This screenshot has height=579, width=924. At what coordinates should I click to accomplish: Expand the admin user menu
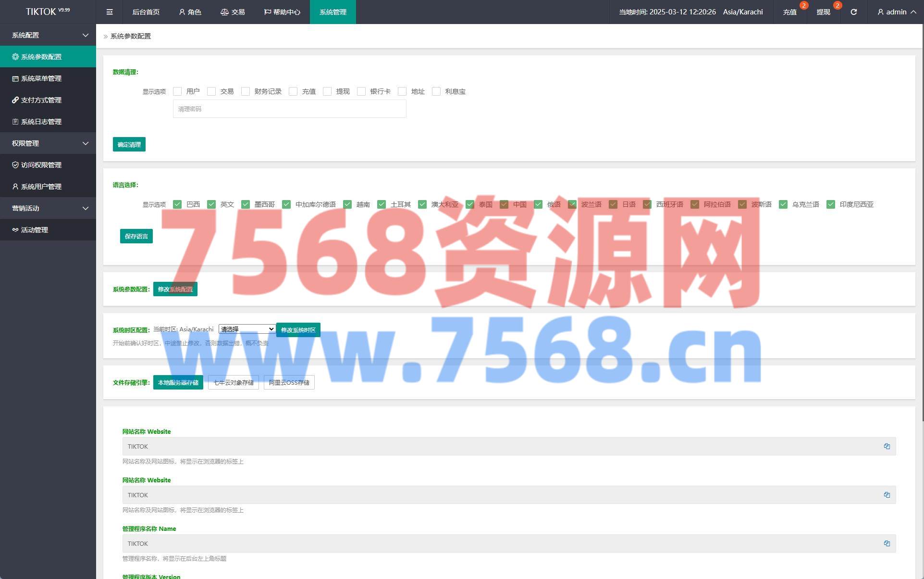pyautogui.click(x=897, y=12)
